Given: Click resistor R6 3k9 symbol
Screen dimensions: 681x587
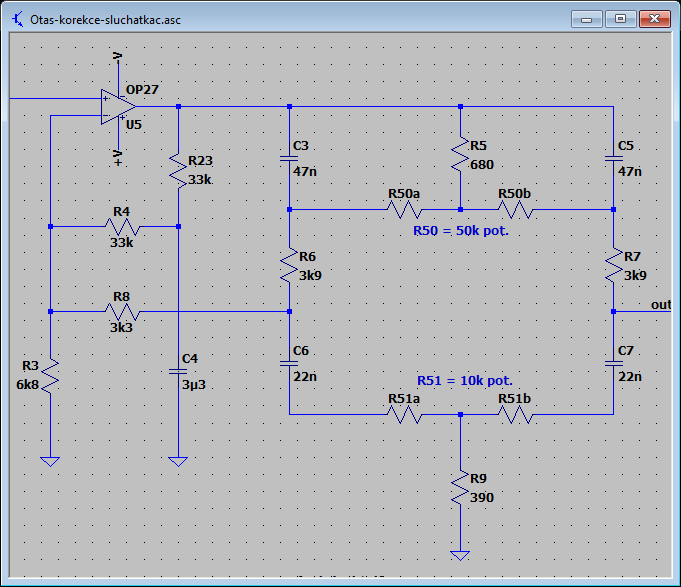Looking at the screenshot, I should coord(289,265).
